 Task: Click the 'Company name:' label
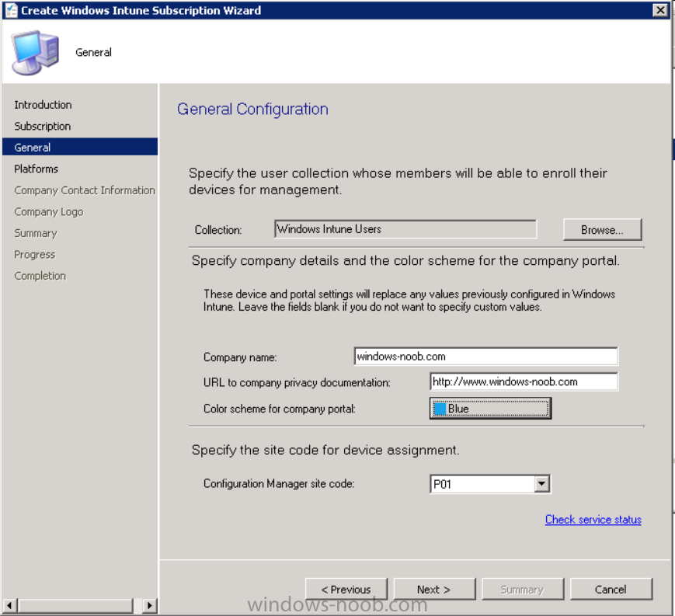pos(240,357)
